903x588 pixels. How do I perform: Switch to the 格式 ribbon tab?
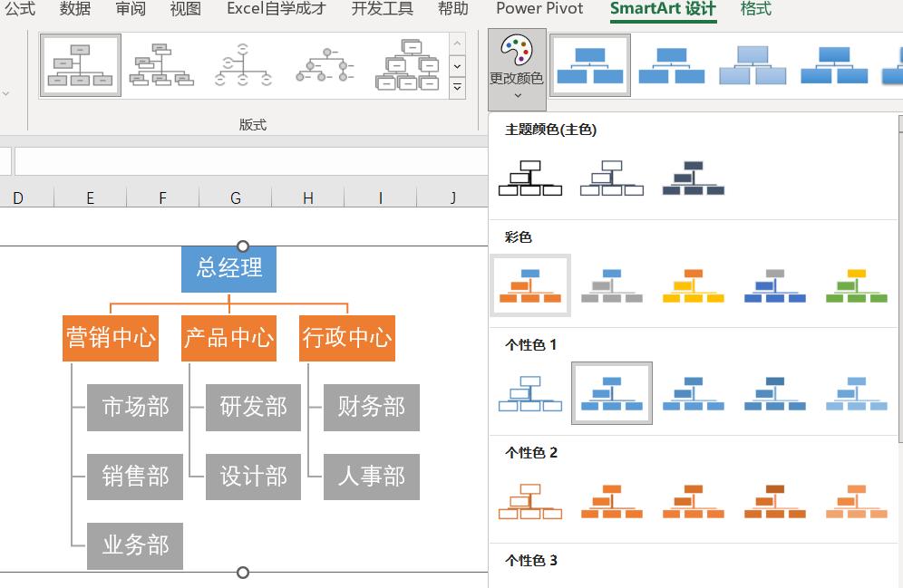(x=755, y=11)
